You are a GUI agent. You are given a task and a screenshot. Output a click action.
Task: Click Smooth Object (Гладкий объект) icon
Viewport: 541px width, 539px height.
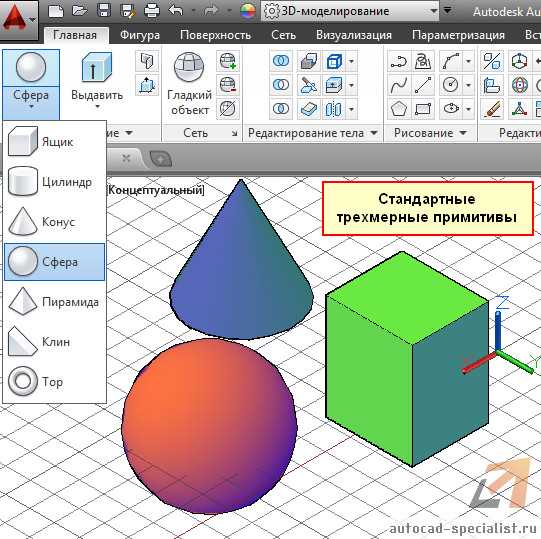[x=189, y=84]
